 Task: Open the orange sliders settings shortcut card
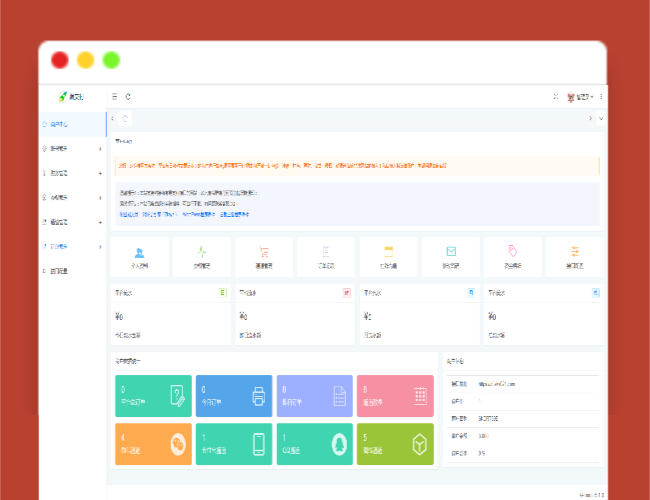coord(575,256)
